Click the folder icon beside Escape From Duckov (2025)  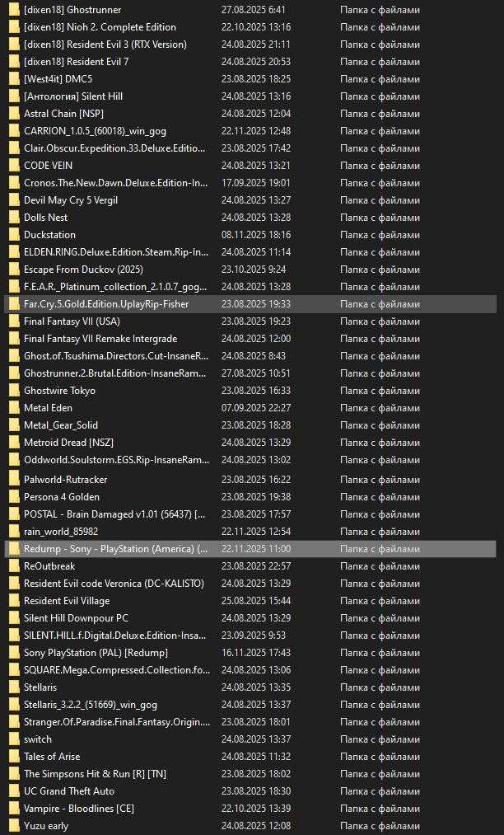pyautogui.click(x=14, y=270)
